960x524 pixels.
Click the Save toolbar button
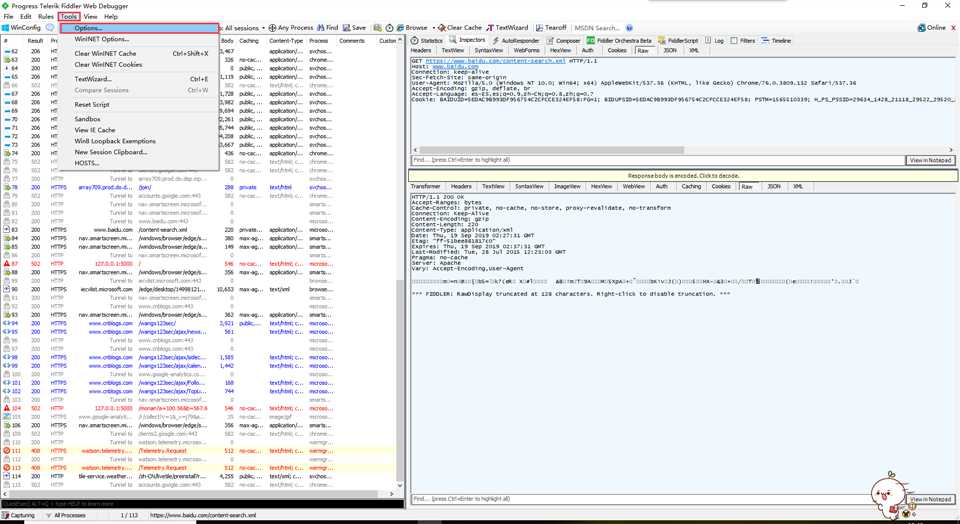pyautogui.click(x=354, y=28)
